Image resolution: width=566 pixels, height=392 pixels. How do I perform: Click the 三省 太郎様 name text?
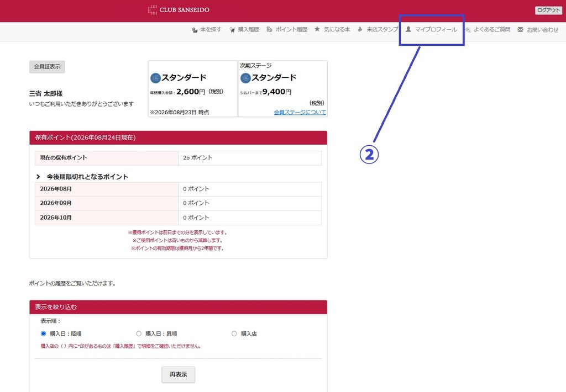point(46,94)
